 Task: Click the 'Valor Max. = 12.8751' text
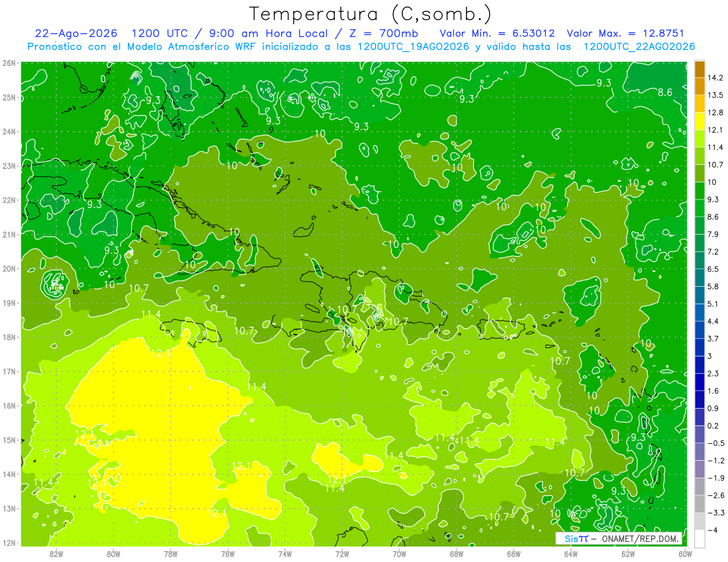pos(625,33)
